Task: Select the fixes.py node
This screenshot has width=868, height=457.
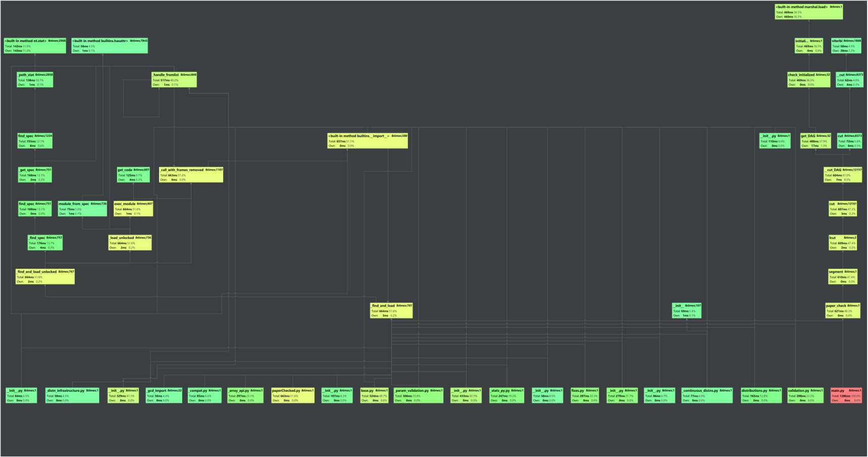Action: coord(585,395)
